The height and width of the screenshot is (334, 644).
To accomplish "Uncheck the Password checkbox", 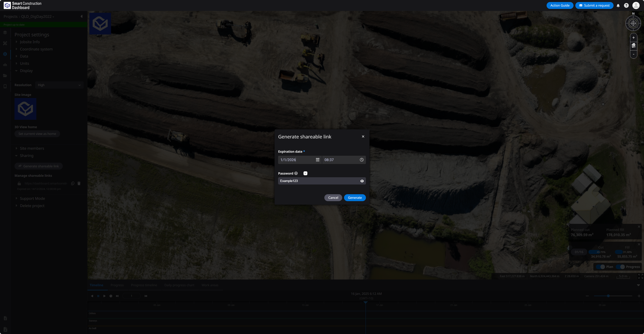I will pos(305,173).
